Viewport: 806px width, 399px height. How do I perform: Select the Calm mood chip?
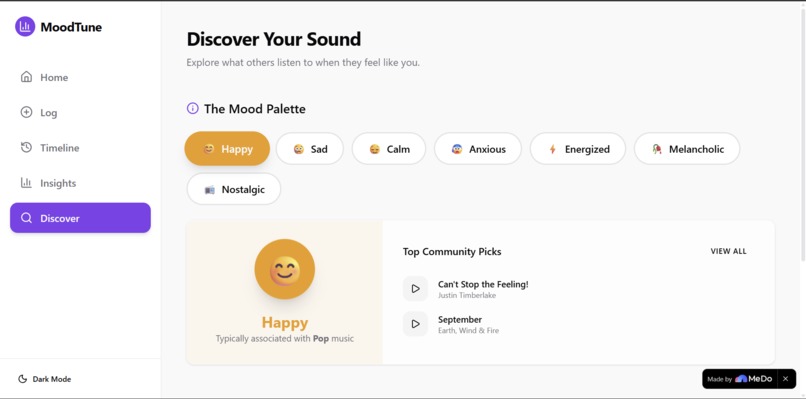click(x=389, y=149)
